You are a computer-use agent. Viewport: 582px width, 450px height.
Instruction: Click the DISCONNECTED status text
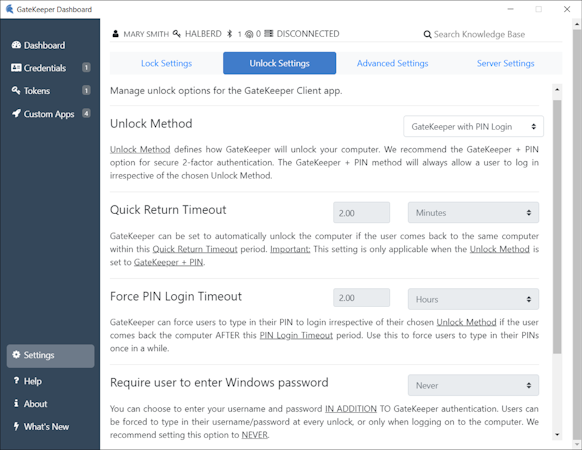[308, 34]
